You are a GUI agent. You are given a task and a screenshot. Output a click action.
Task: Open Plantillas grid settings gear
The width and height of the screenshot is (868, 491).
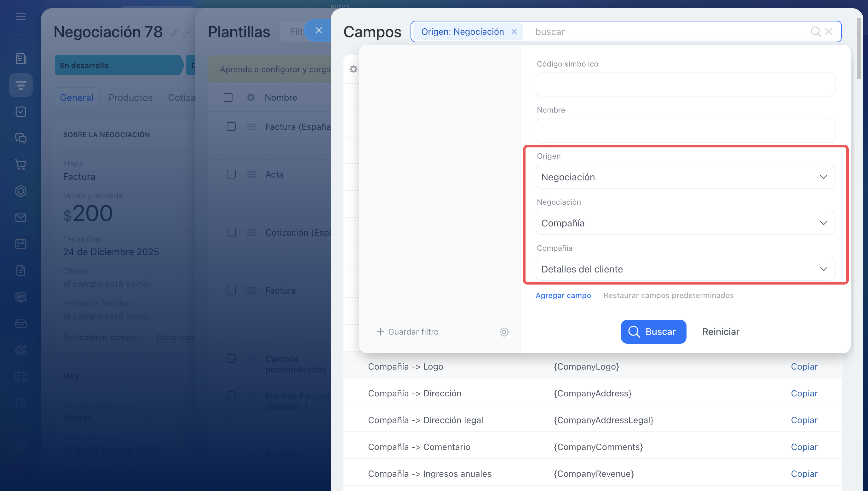coord(251,97)
